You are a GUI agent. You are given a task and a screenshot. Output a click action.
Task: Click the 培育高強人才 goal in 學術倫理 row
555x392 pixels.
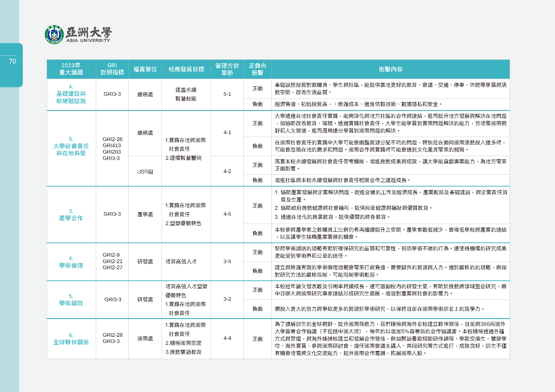[x=181, y=261]
